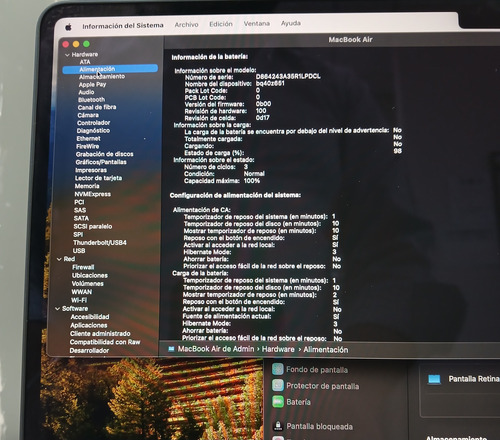Select Audio in the sidebar
This screenshot has width=500, height=440.
click(x=86, y=92)
